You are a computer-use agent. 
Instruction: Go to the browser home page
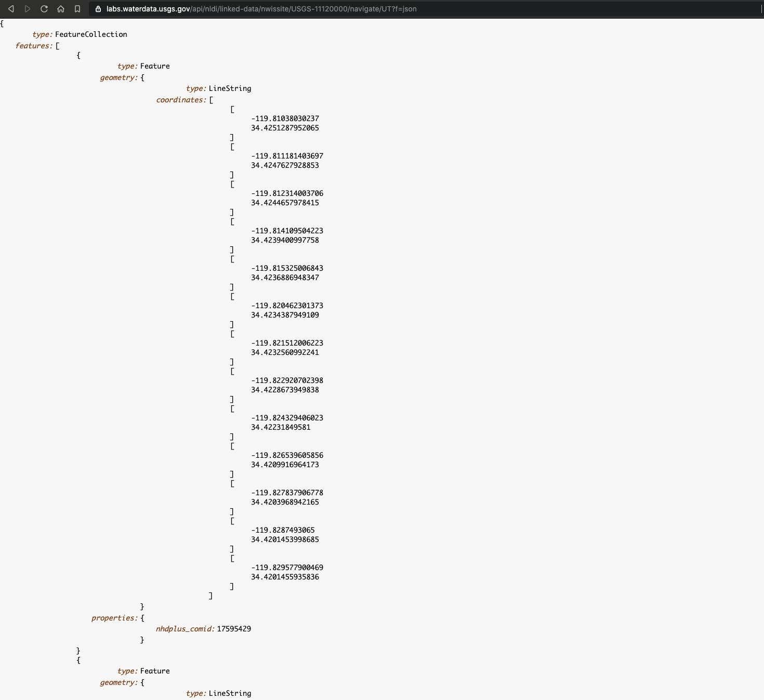pos(61,9)
